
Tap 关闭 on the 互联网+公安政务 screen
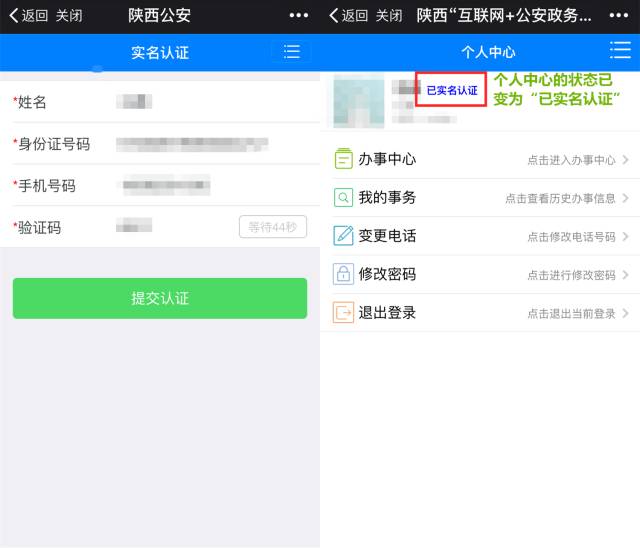(x=389, y=16)
